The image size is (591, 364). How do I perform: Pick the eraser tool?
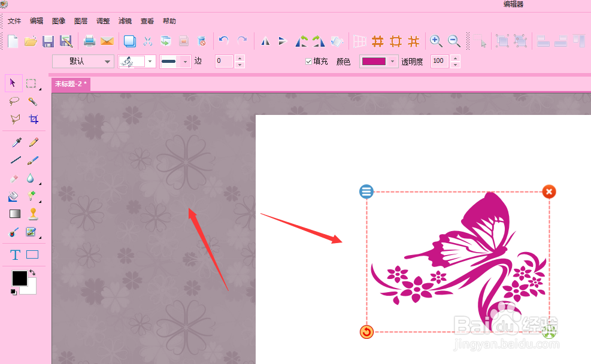coord(14,178)
